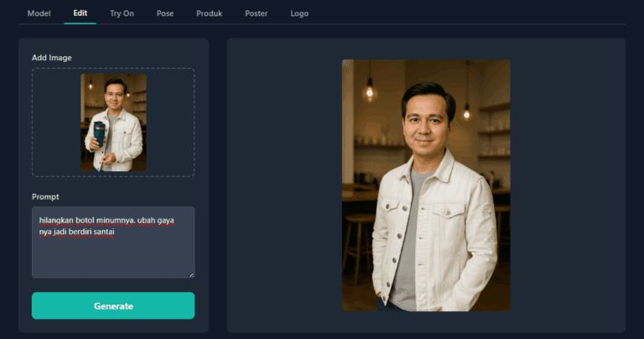Viewport: 644px width, 339px height.
Task: Switch to the Model tab
Action: pos(39,13)
